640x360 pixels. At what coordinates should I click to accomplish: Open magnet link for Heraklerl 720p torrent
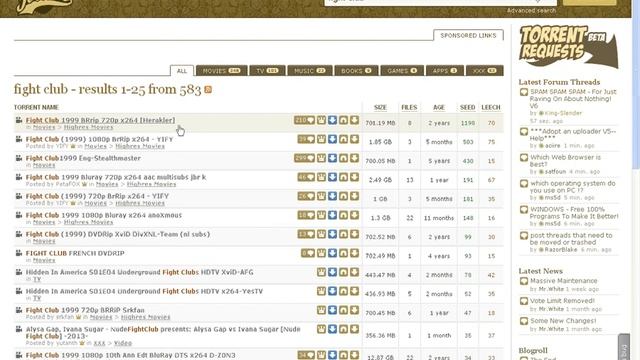[344, 120]
